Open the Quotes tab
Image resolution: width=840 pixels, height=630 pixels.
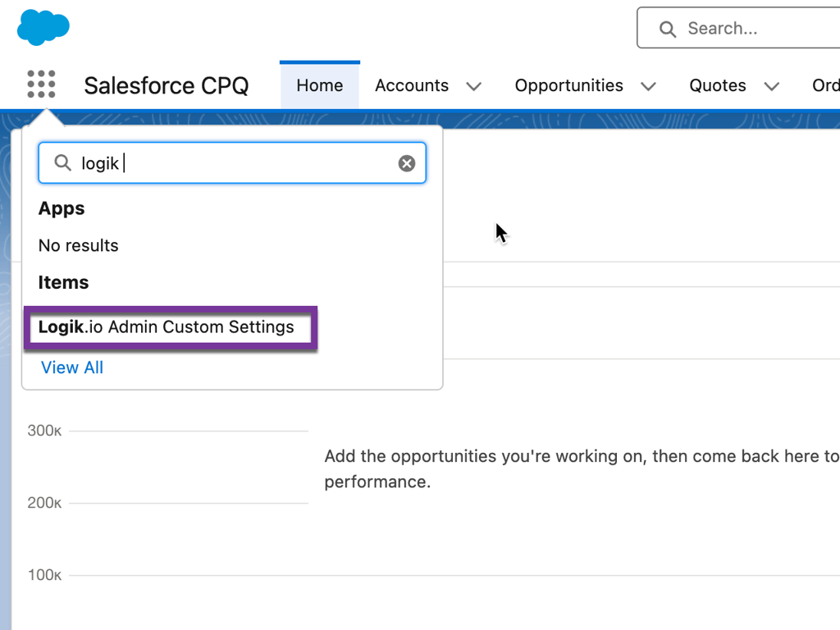tap(717, 85)
